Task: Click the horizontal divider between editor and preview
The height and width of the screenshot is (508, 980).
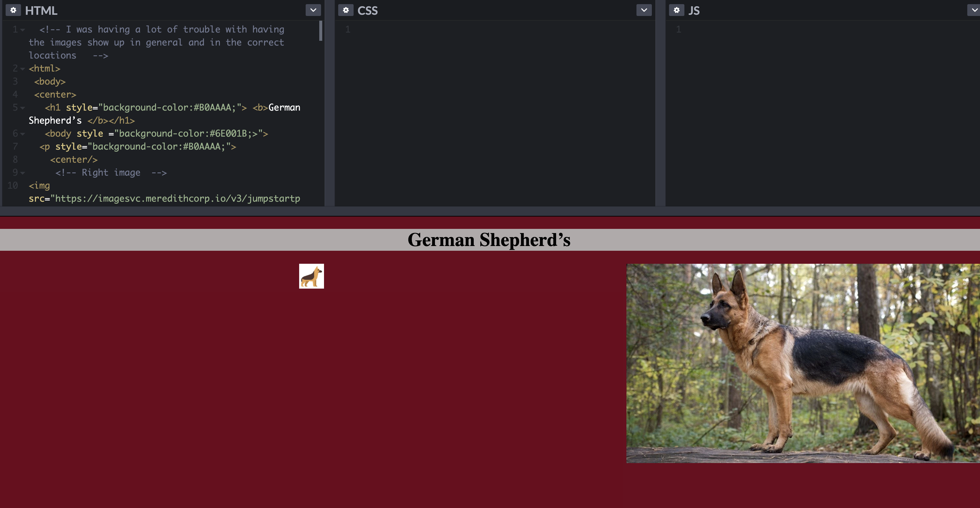Action: [490, 211]
